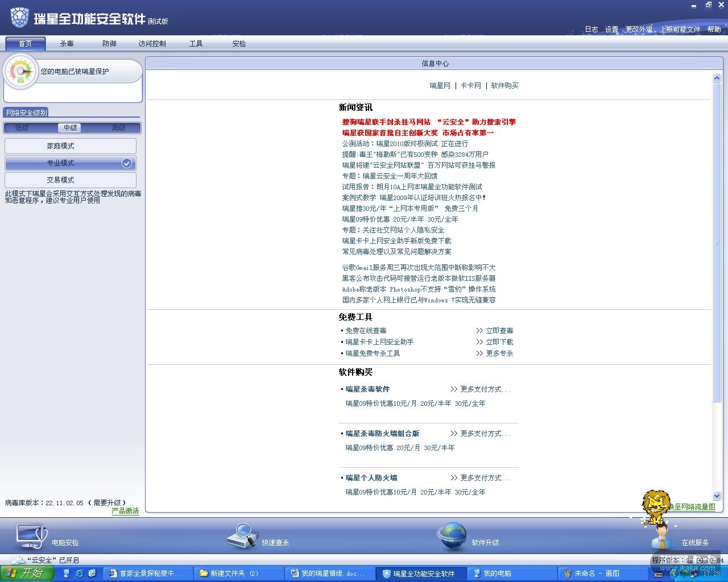Set network security level to 高级
Screen dimensions: 728x582
[118, 128]
